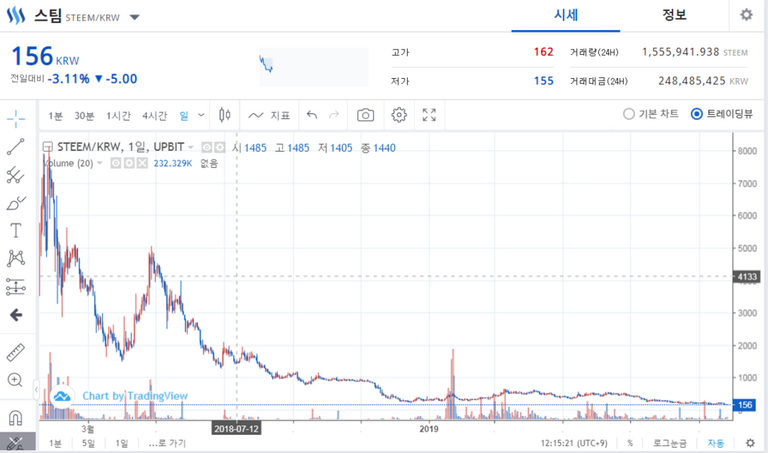Open Volume indicator format settings
Screen dimensions: 768x453
(x=129, y=163)
